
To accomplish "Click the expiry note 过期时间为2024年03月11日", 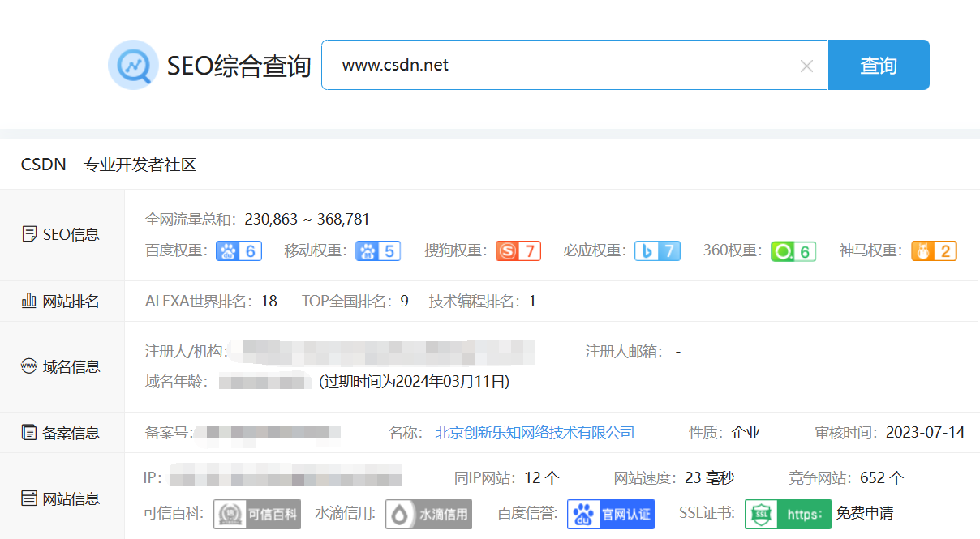I will (414, 381).
